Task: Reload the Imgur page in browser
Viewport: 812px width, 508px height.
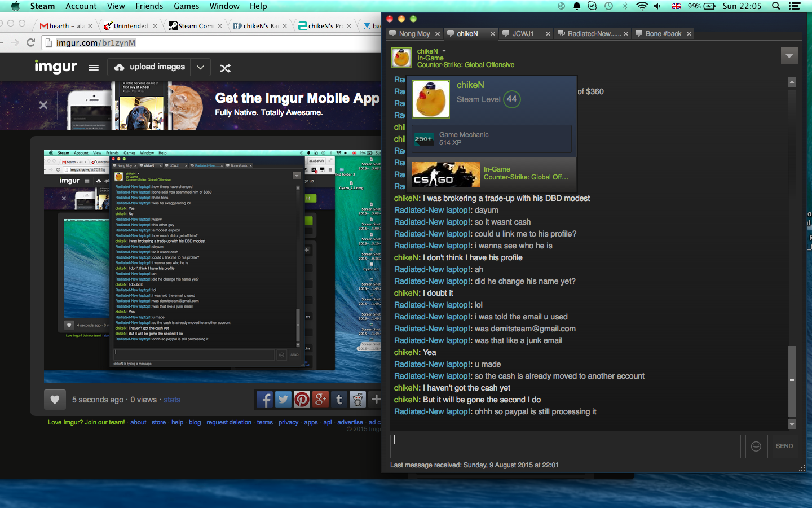Action: click(31, 43)
